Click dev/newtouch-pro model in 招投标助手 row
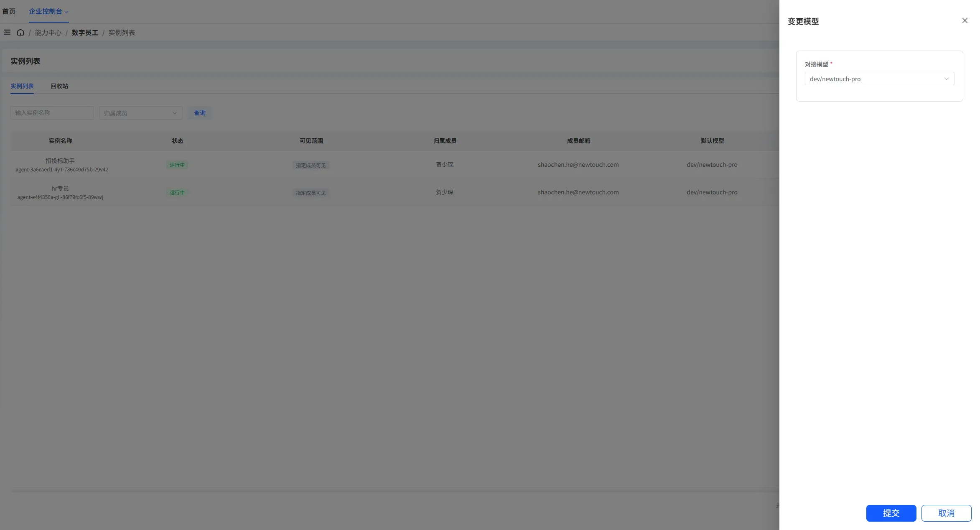Screen dimensions: 980x530 tap(712, 165)
